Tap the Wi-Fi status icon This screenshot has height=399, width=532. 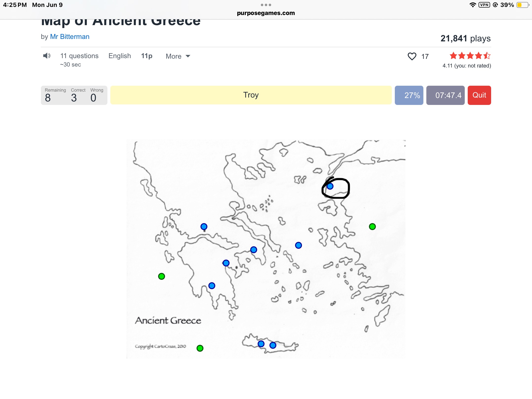click(473, 5)
